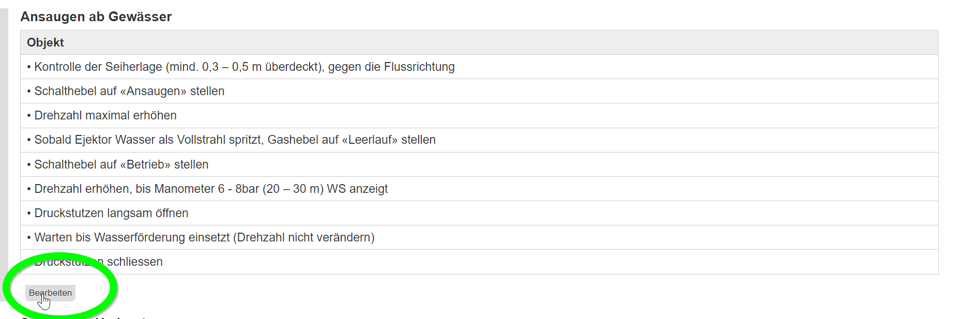
Task: Select the Warten bis Wasserförderung einsetzt row
Action: pos(204,237)
